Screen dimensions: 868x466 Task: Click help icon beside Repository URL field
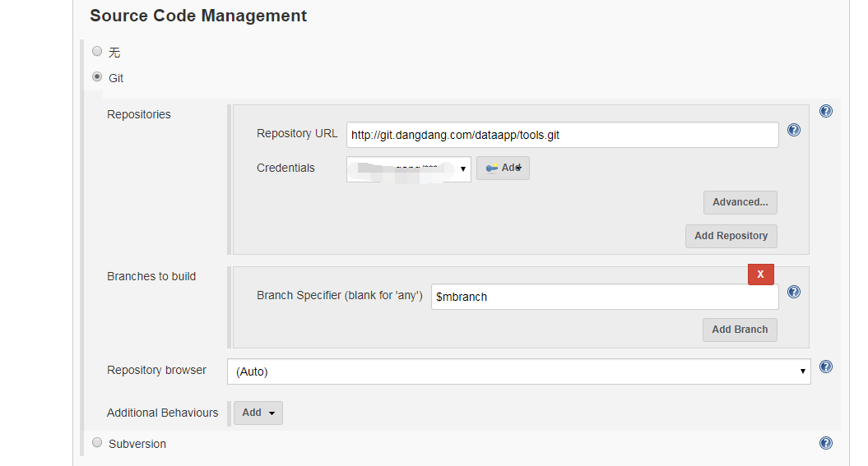click(x=794, y=130)
